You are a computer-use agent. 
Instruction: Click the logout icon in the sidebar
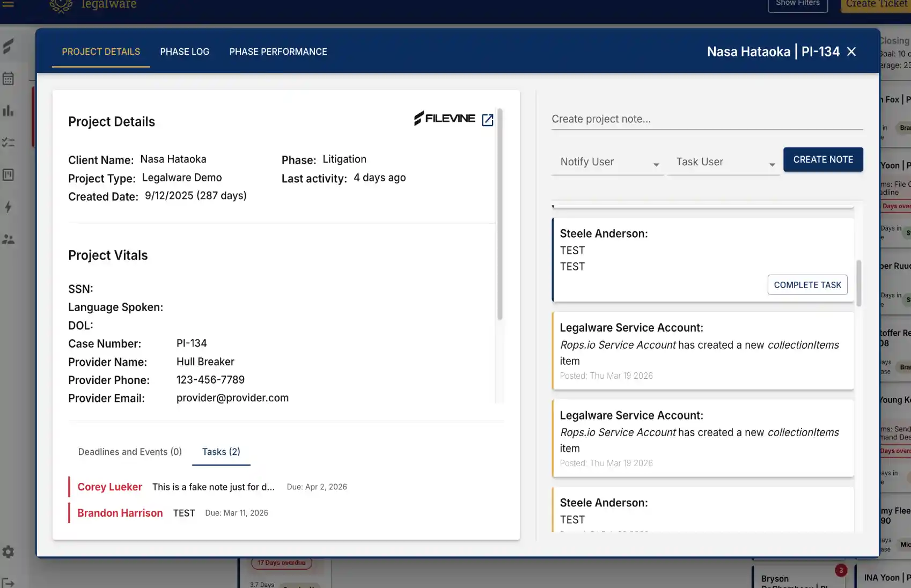8,583
